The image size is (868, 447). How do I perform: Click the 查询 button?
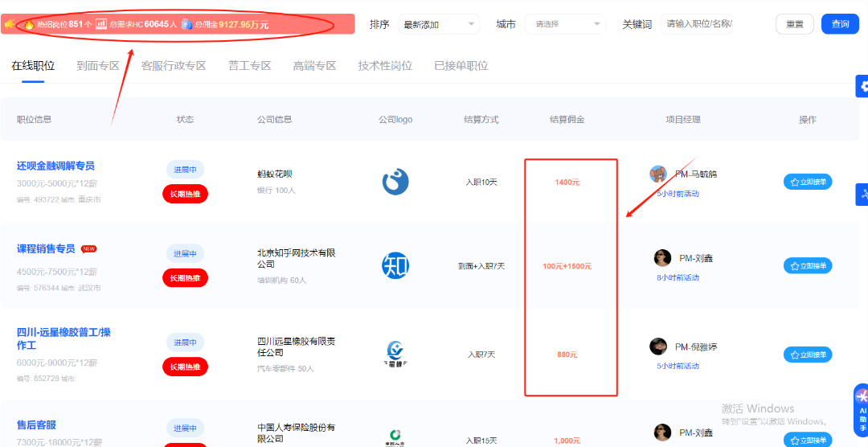tap(840, 24)
